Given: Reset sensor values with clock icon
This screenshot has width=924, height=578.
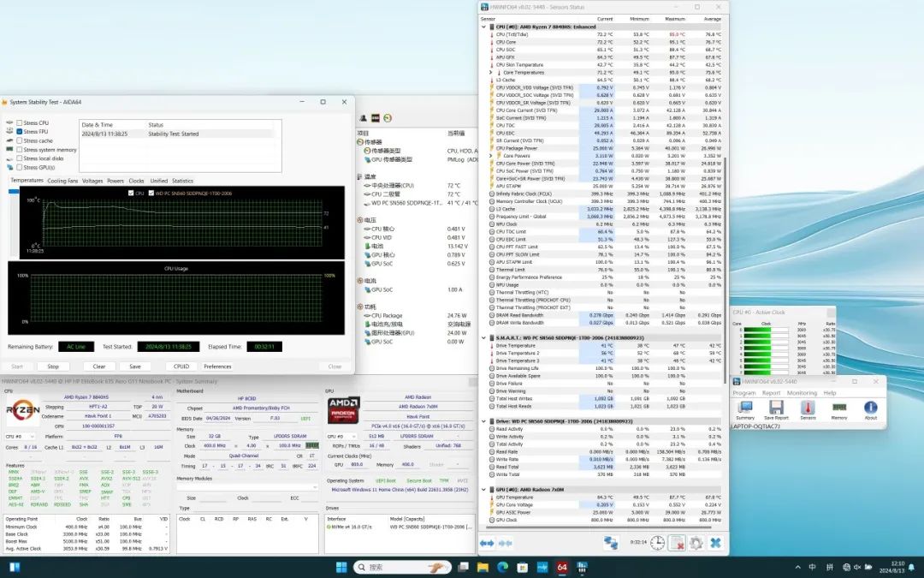Looking at the screenshot, I should tap(657, 543).
